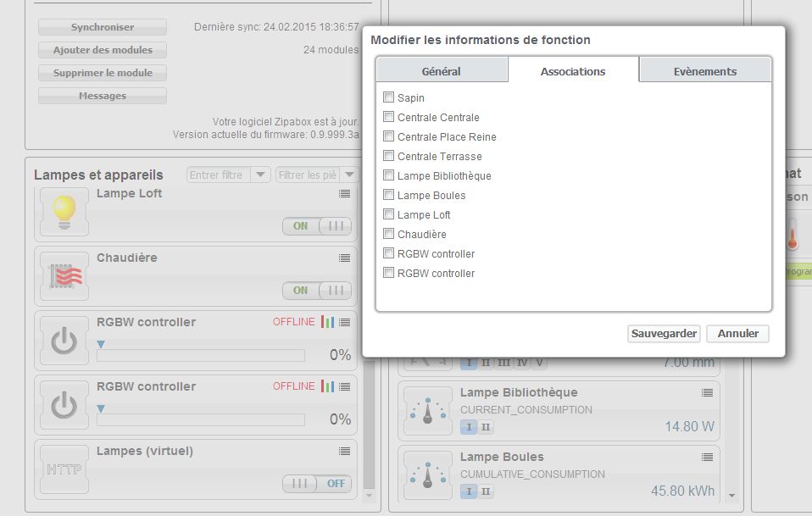
Task: Cancel the dialog with Annuler
Action: 738,333
